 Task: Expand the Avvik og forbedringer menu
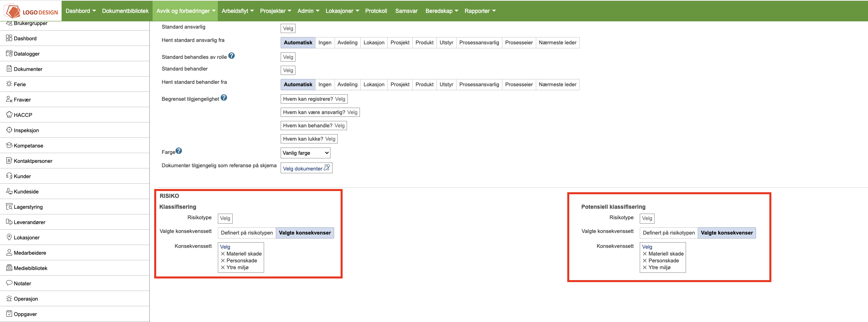tap(186, 11)
